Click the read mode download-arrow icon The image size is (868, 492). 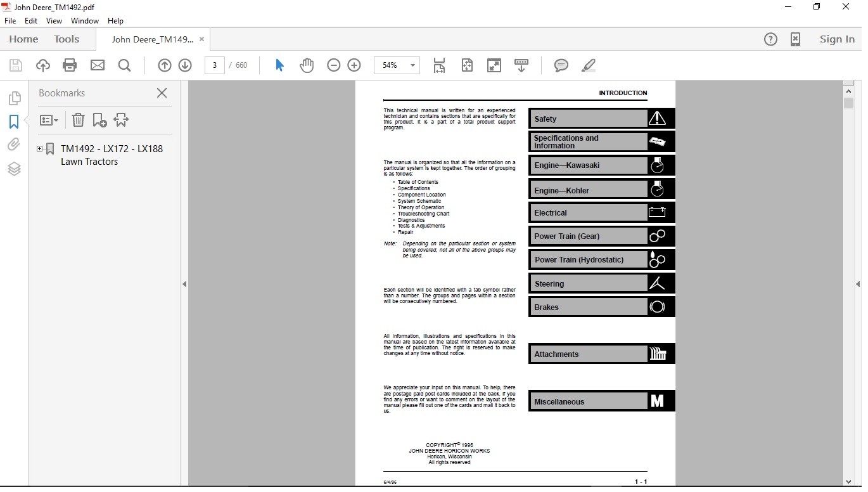tap(521, 65)
